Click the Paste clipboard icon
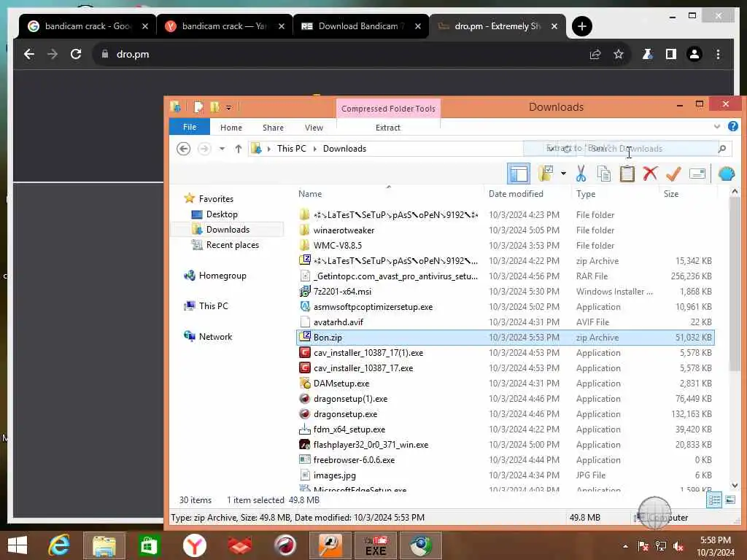This screenshot has width=747, height=560. coord(627,174)
